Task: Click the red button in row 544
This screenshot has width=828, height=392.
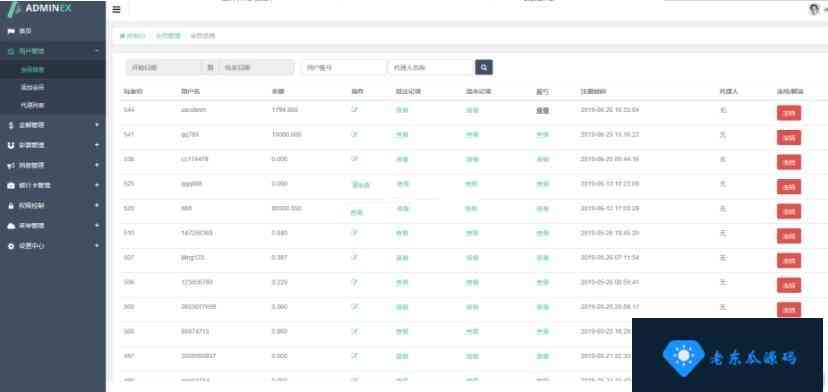Action: [788, 113]
